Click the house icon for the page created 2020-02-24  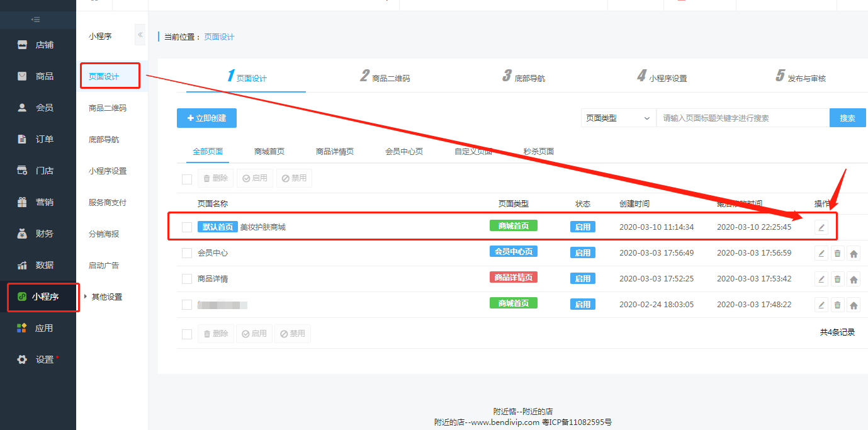[x=854, y=305]
